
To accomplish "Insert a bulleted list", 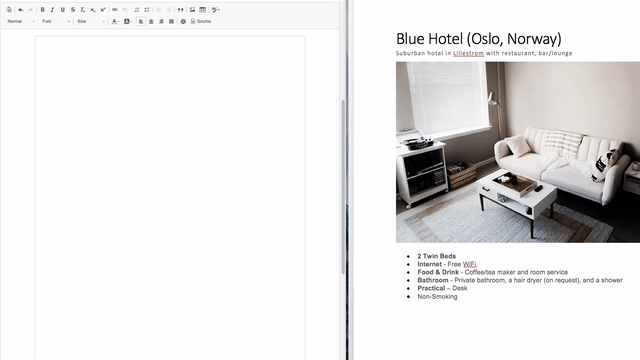I will pyautogui.click(x=147, y=9).
